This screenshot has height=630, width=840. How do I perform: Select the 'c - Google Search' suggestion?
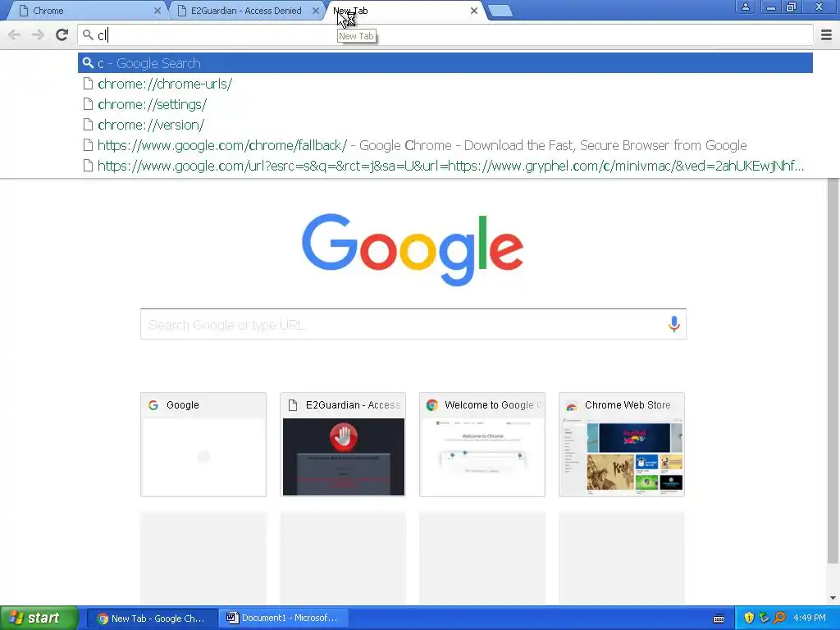click(445, 63)
